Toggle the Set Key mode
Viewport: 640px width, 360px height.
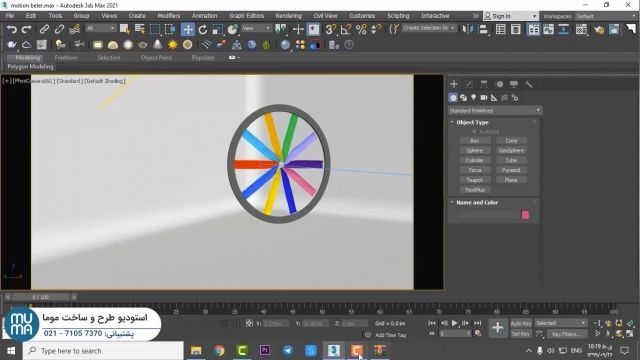[x=521, y=334]
